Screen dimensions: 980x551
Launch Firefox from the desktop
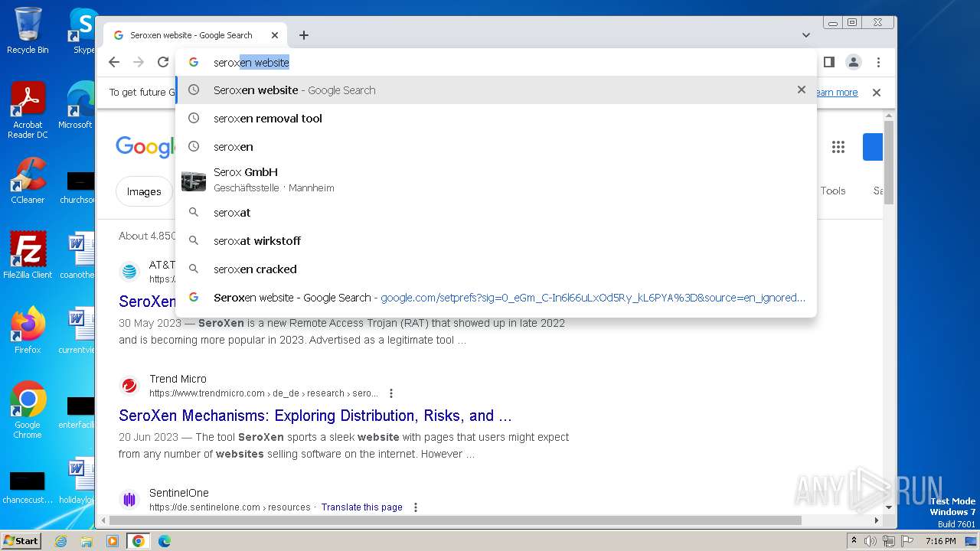(28, 330)
